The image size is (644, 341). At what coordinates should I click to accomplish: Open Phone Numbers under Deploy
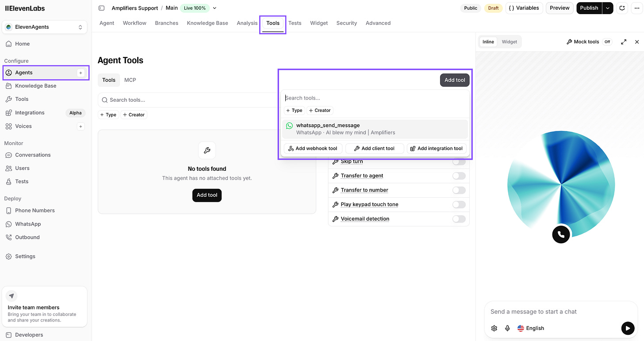[x=34, y=211]
